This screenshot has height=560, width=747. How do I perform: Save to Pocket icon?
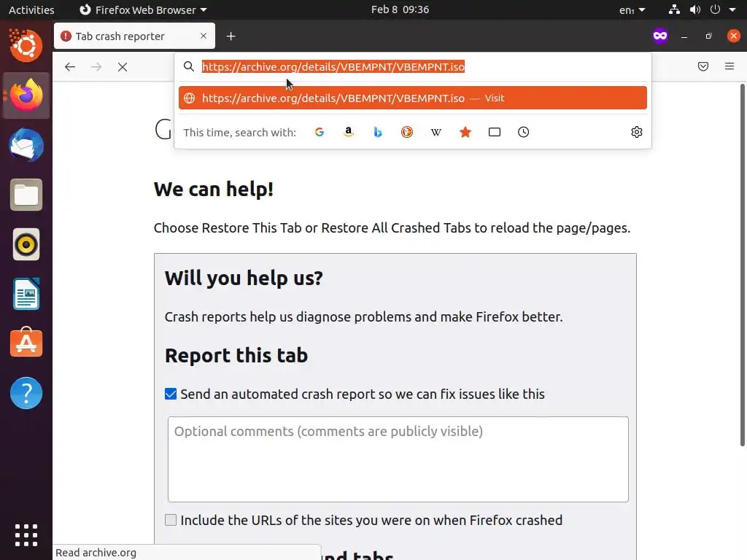coord(703,66)
